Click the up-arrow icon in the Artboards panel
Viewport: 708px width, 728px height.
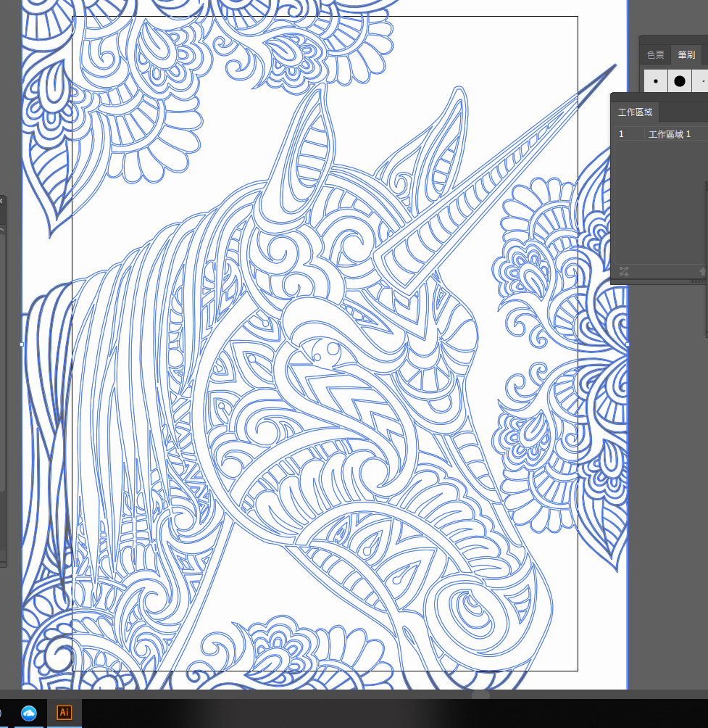[702, 272]
